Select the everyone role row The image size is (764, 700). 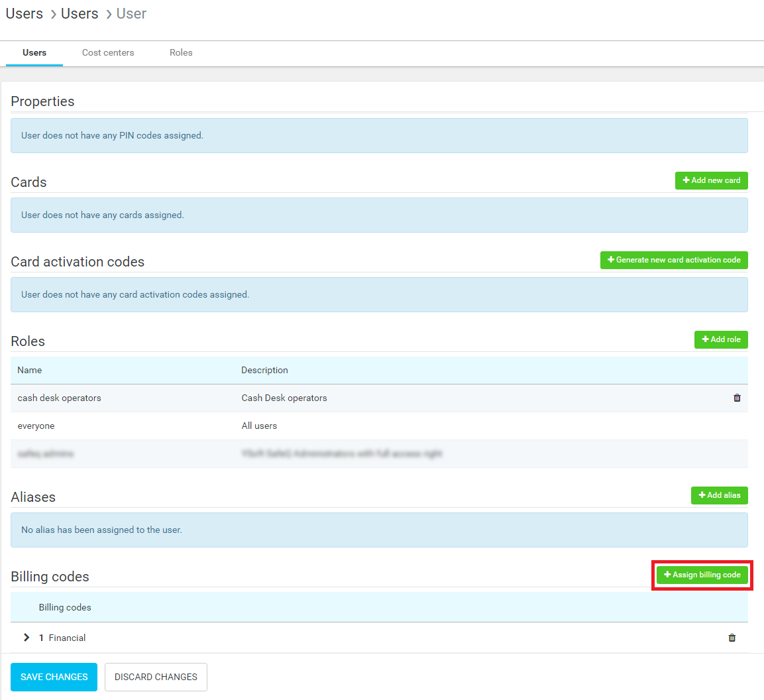pyautogui.click(x=36, y=426)
